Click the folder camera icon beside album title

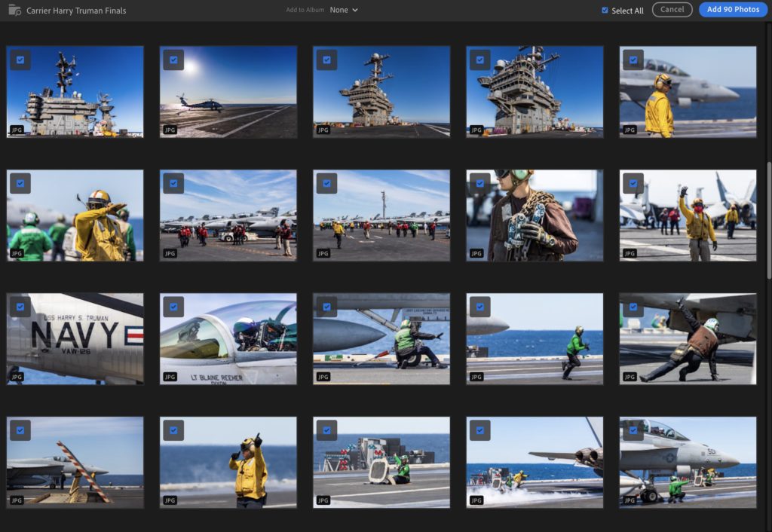(14, 11)
